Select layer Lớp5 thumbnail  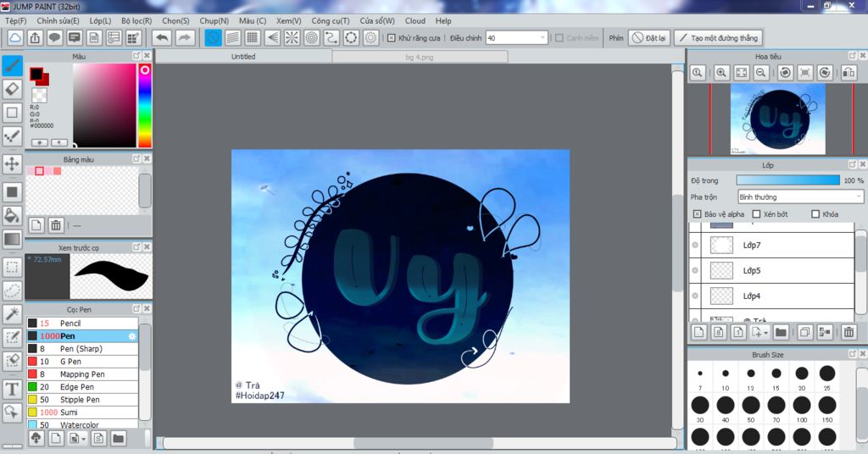coord(721,270)
